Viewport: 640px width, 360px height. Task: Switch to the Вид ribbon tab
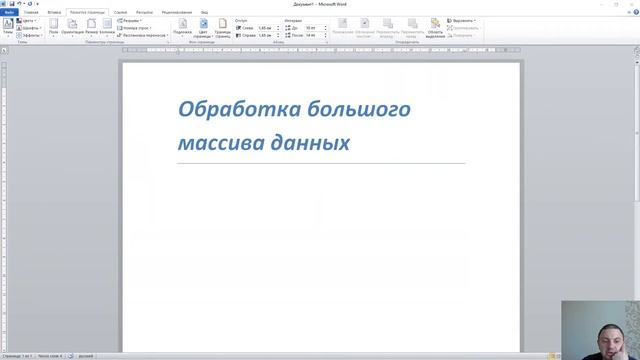204,12
